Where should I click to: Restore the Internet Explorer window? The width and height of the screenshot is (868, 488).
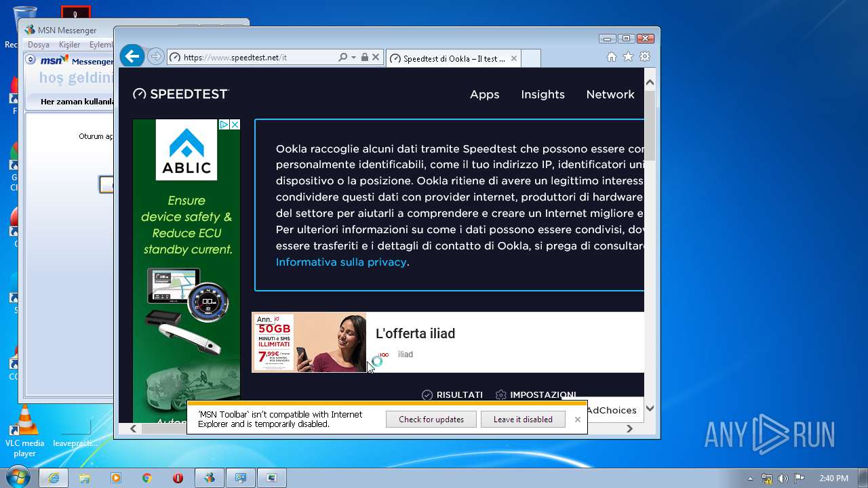click(626, 39)
